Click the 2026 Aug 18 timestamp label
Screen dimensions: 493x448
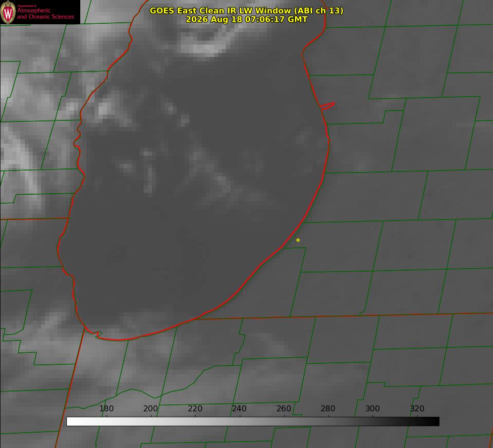point(246,19)
